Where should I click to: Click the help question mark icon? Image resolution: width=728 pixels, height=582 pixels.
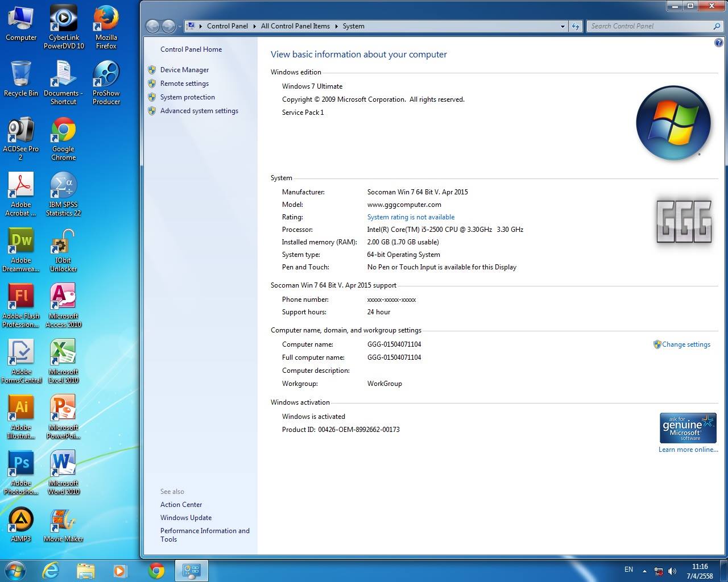[x=718, y=43]
